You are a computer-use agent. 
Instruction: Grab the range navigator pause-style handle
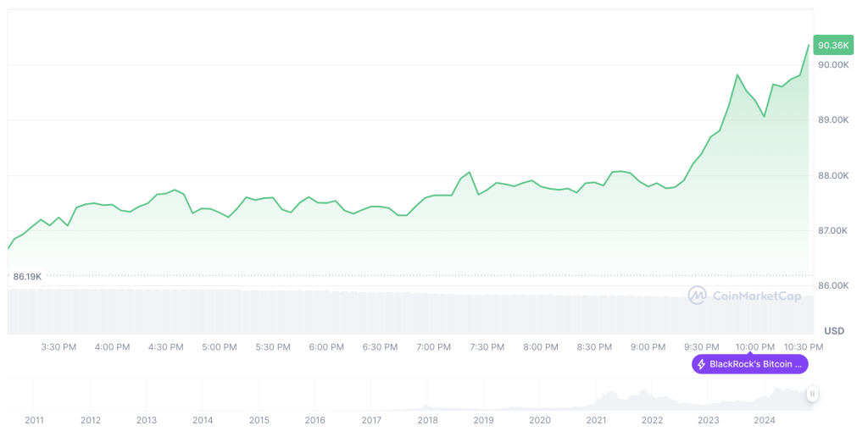coord(812,394)
